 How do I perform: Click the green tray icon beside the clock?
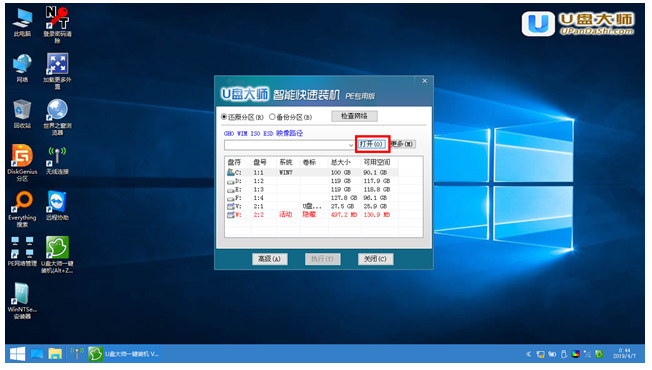599,354
